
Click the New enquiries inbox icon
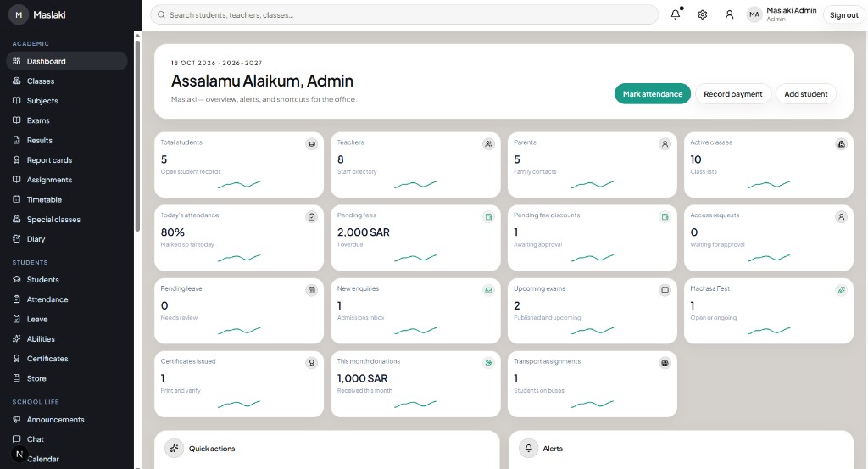[488, 290]
